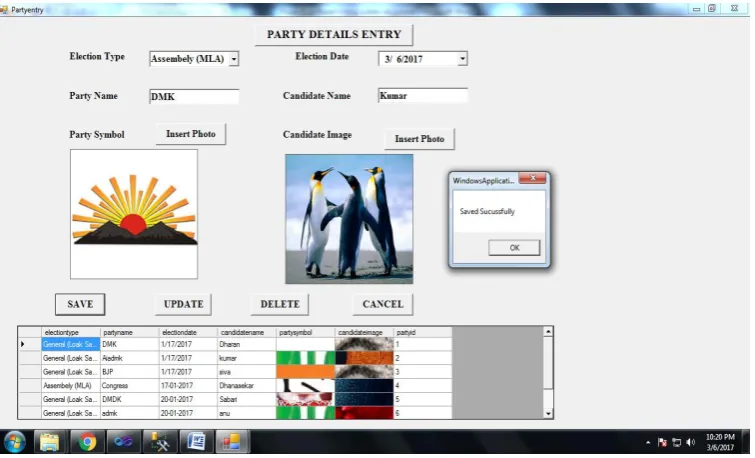Click the BJP partyname cell

click(x=130, y=372)
